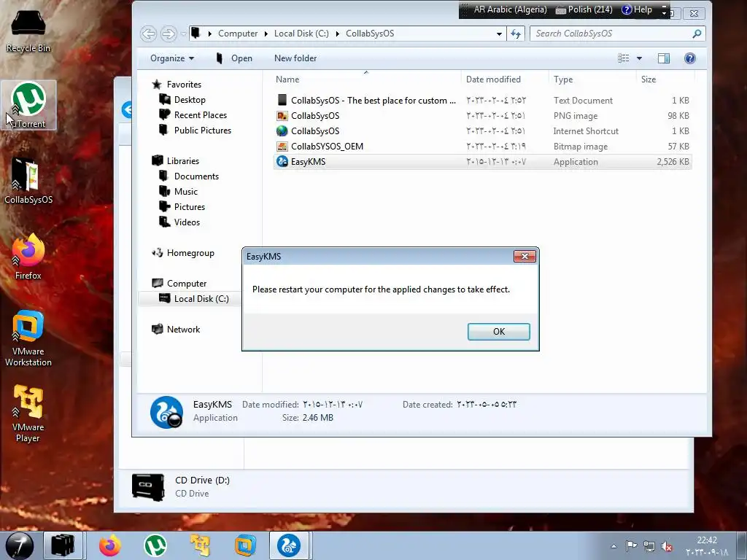Expand the arrow after Local Disk (C:) breadcrumb
747x560 pixels.
click(x=337, y=34)
